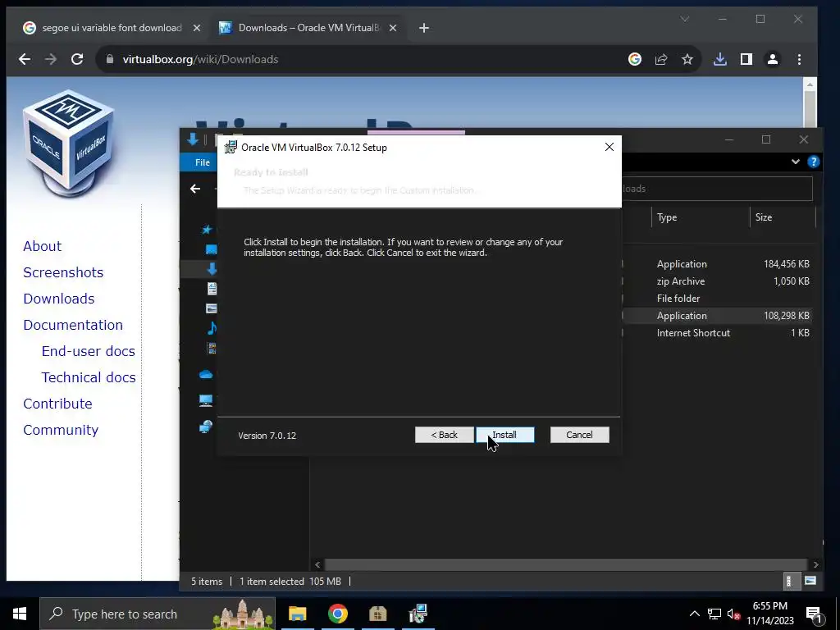Open File Explorer help icon
This screenshot has height=630, width=840.
813,162
